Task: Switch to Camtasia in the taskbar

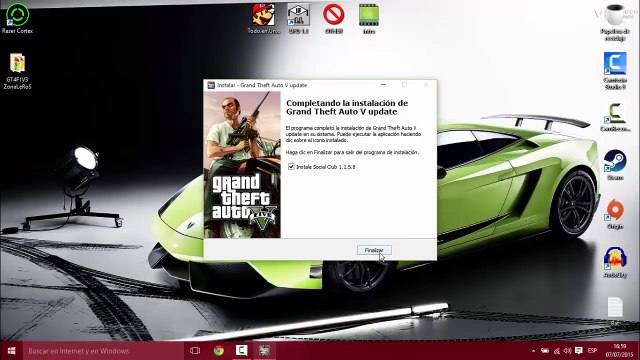Action: point(241,351)
